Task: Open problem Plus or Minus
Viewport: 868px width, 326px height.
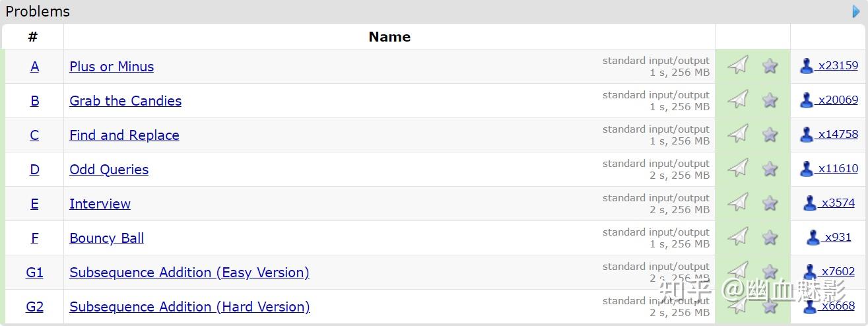Action: [x=112, y=67]
